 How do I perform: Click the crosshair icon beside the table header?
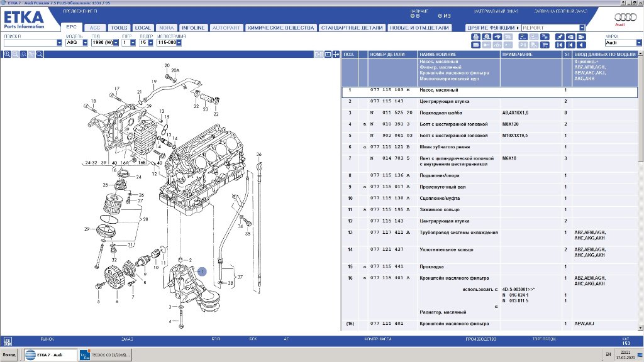click(x=336, y=55)
